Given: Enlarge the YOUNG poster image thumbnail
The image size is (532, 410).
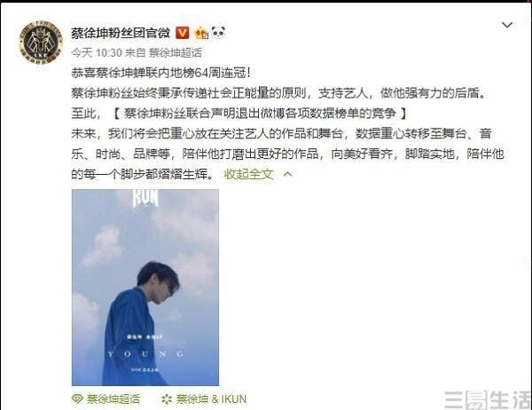Looking at the screenshot, I should [145, 288].
